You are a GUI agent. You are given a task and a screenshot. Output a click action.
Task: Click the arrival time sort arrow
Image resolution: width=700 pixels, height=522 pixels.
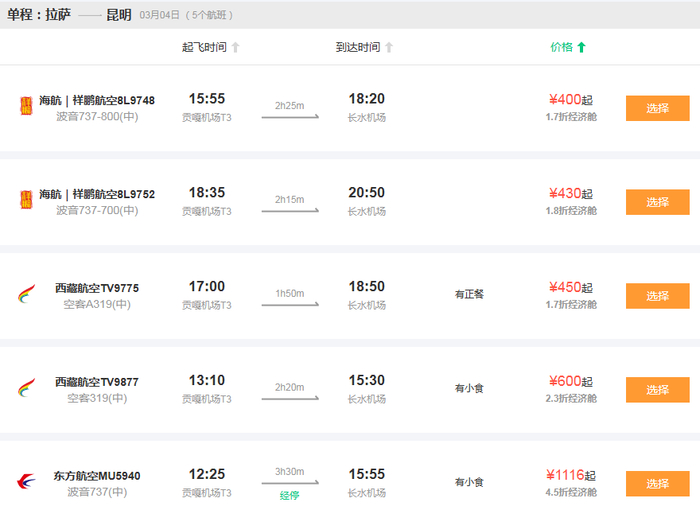(389, 47)
